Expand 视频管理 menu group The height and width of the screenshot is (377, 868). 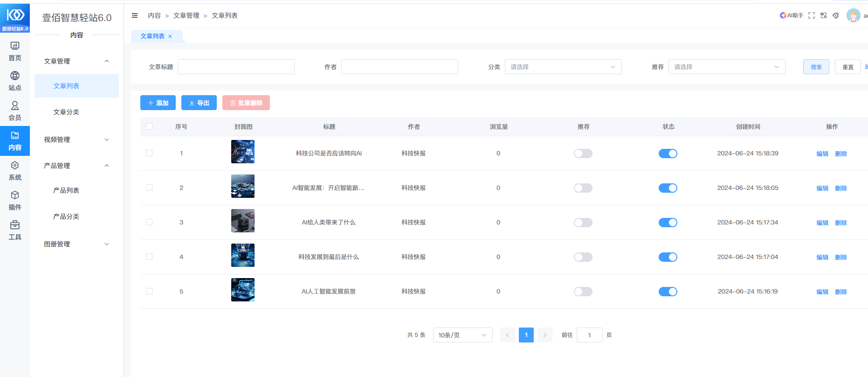point(76,140)
